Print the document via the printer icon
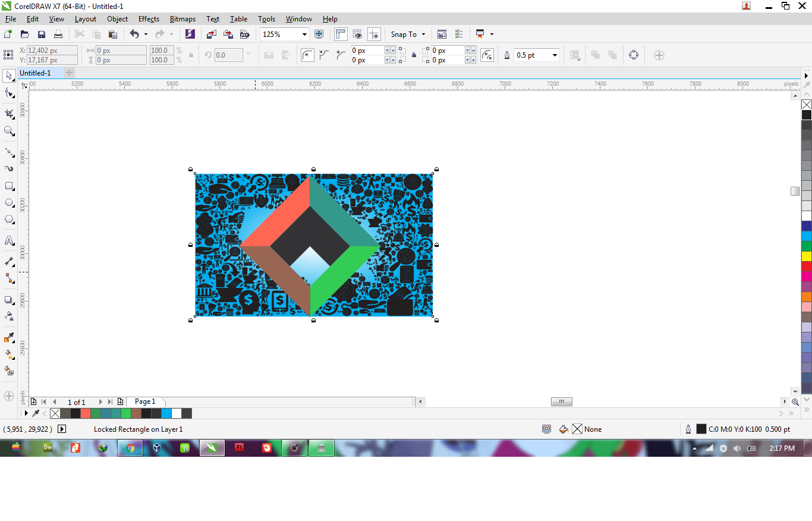 pyautogui.click(x=58, y=34)
